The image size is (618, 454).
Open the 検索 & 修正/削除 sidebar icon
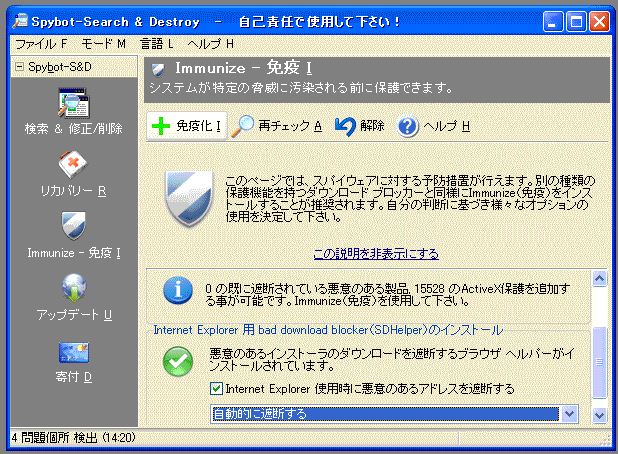point(74,103)
